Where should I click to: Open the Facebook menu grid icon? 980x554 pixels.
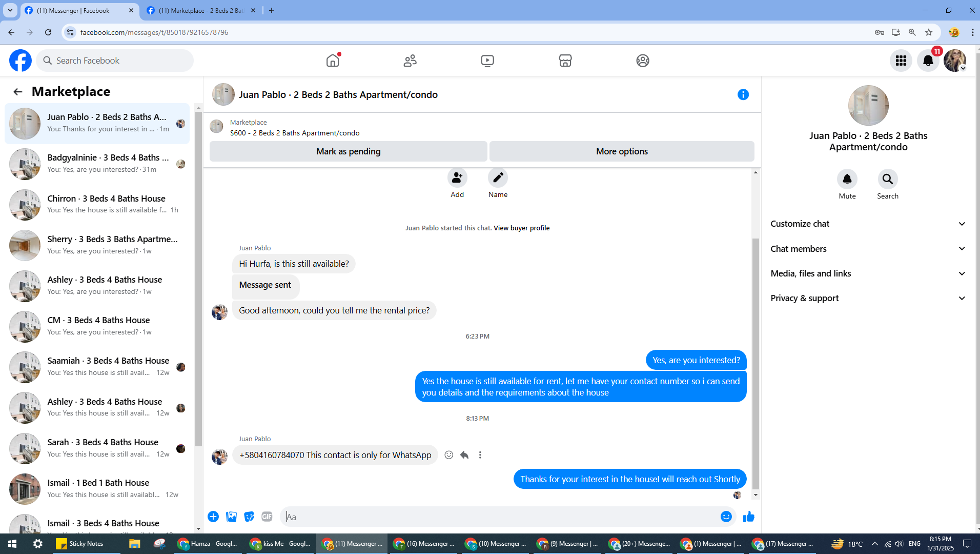click(x=901, y=61)
